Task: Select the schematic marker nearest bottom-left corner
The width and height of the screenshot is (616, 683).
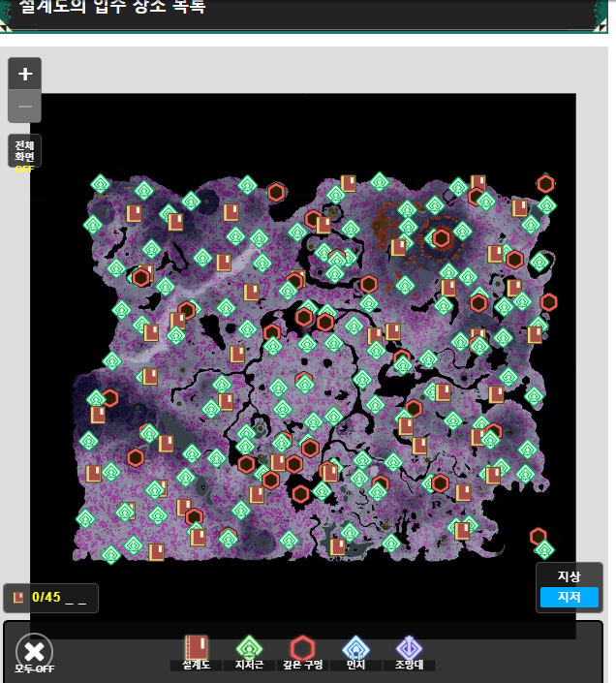Action: coord(156,552)
